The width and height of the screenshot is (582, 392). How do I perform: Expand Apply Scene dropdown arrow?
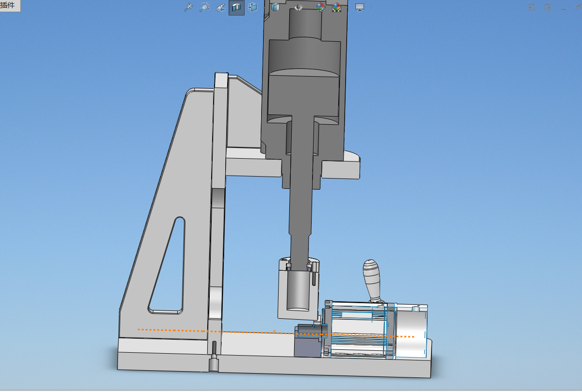pyautogui.click(x=348, y=7)
